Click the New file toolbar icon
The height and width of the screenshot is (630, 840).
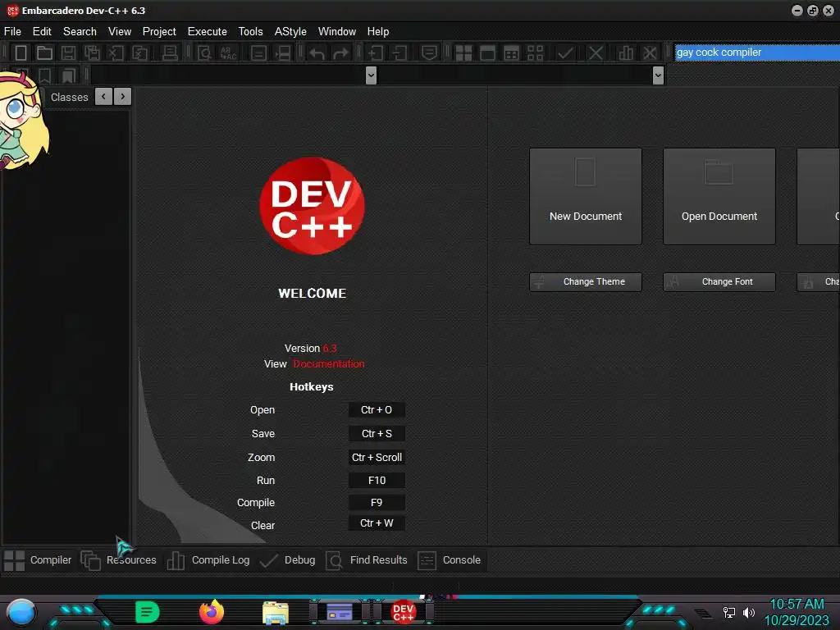pyautogui.click(x=21, y=52)
